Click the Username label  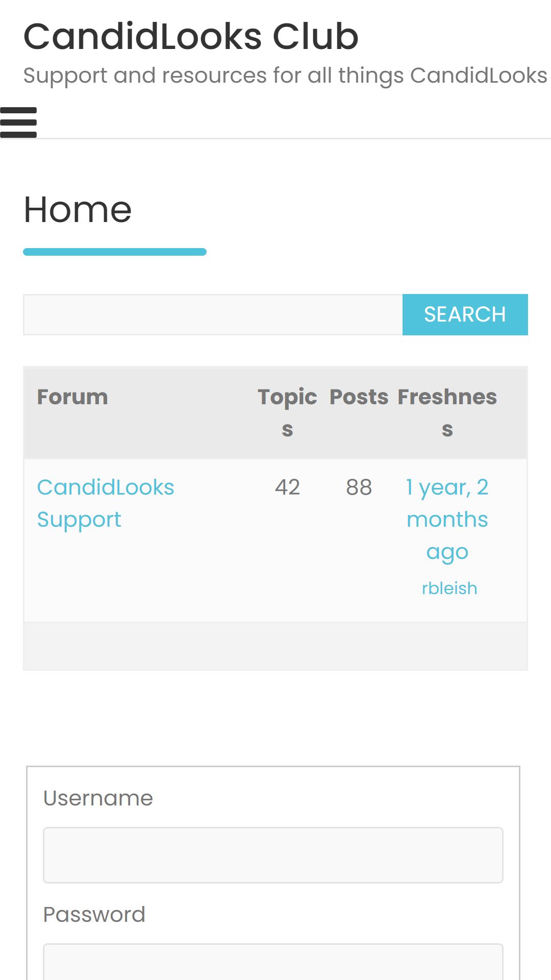(98, 798)
